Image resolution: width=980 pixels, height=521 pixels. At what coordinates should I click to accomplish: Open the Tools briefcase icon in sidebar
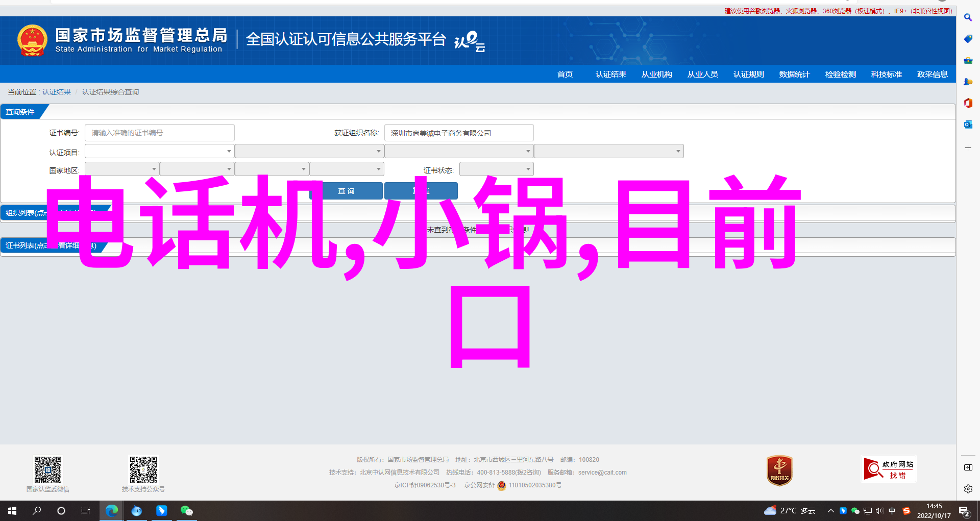tap(968, 60)
